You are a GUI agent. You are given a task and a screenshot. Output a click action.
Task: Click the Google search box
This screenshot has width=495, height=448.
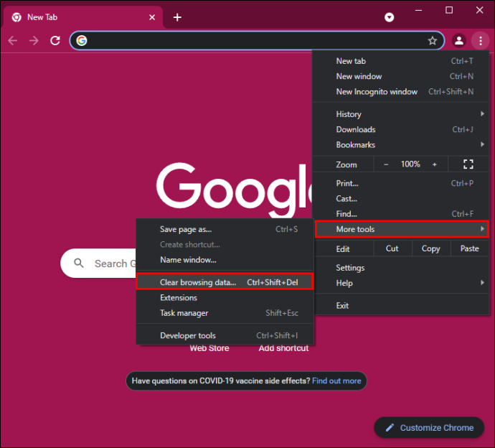click(x=99, y=263)
